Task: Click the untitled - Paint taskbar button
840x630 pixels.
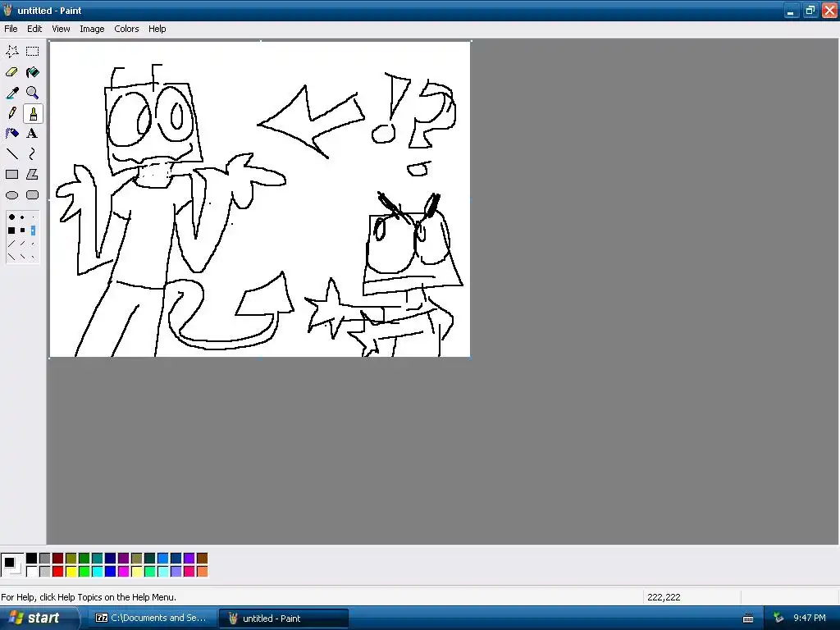Action: (x=284, y=619)
